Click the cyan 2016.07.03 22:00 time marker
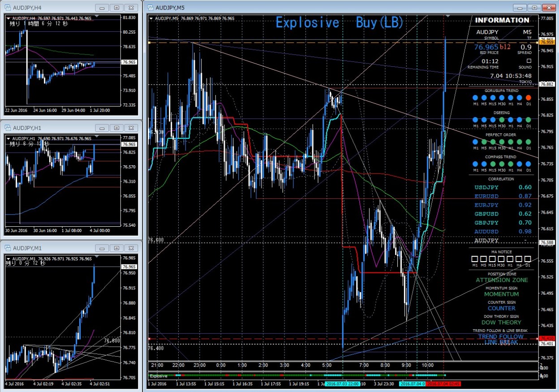 point(342,384)
